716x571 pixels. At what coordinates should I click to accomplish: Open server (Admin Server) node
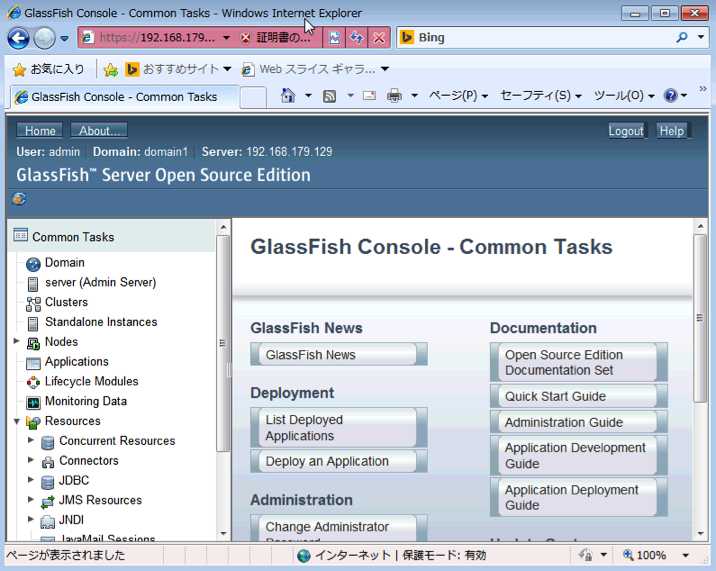(x=100, y=282)
